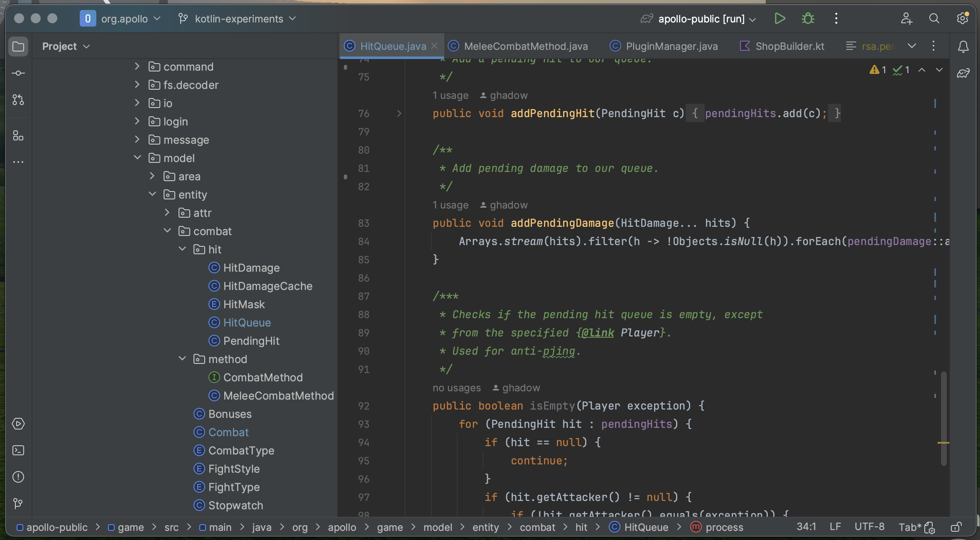Toggle the read-only lock in status bar
The height and width of the screenshot is (540, 980).
[955, 527]
